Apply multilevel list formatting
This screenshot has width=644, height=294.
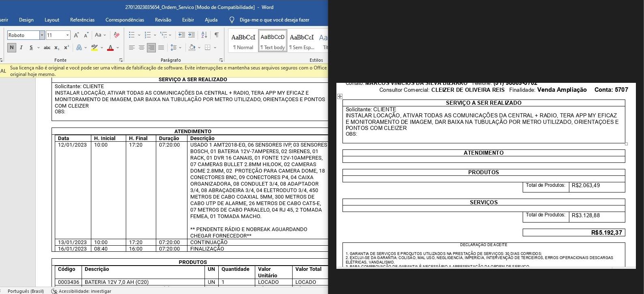164,35
